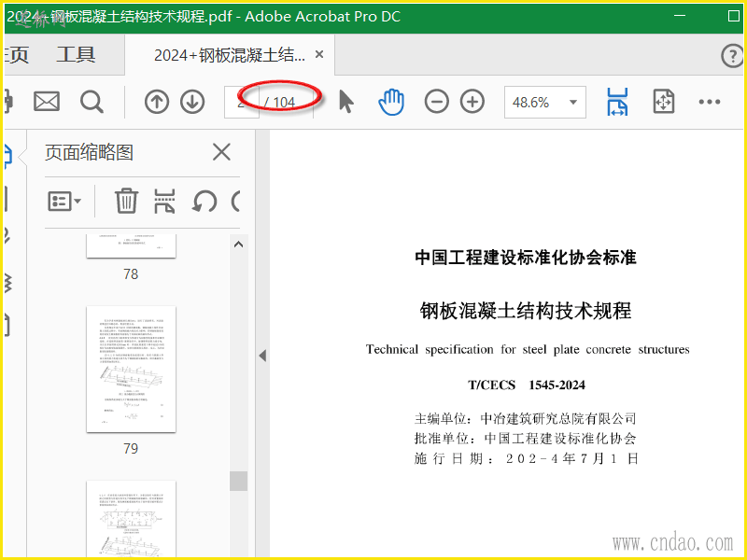
Task: Rotate pages counterclockwise icon
Action: point(204,201)
